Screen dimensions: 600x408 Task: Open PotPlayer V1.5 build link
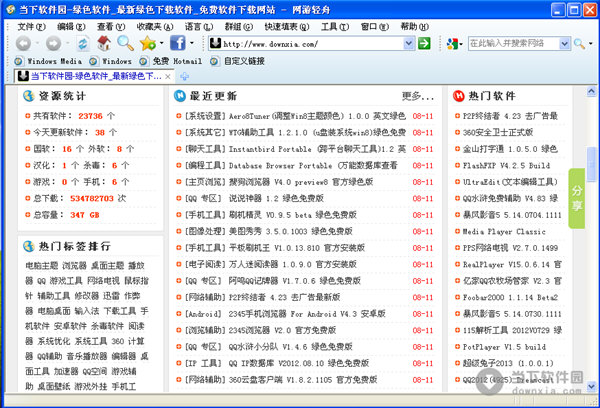pyautogui.click(x=504, y=347)
